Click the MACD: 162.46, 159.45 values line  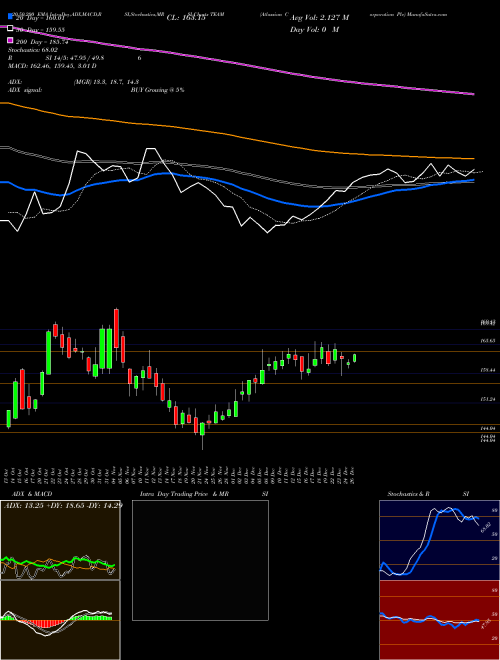coord(52,66)
